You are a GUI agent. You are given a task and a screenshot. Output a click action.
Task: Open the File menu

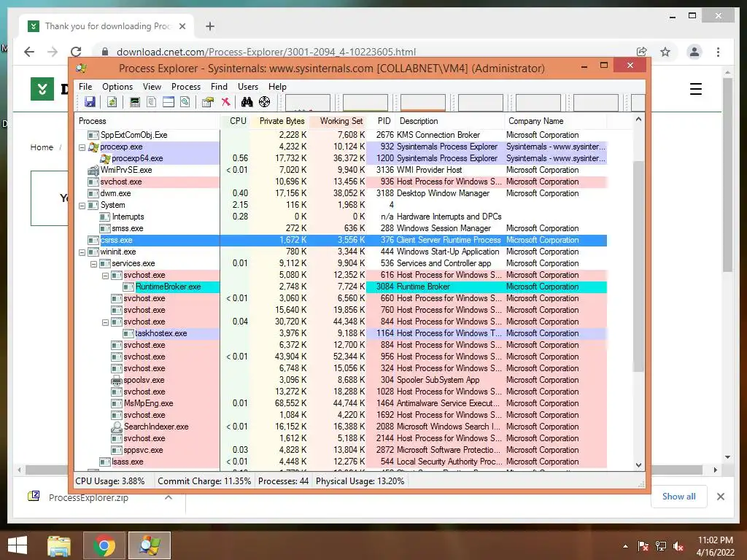point(85,87)
